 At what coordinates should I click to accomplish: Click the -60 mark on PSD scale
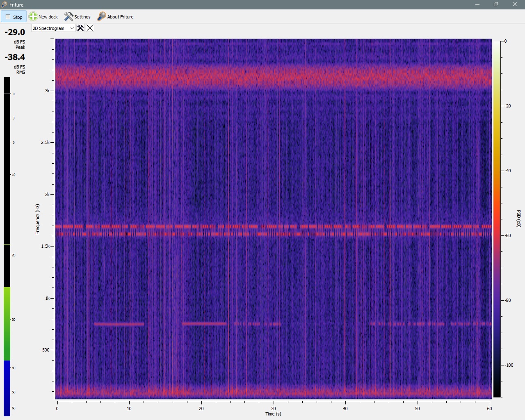[x=508, y=235]
